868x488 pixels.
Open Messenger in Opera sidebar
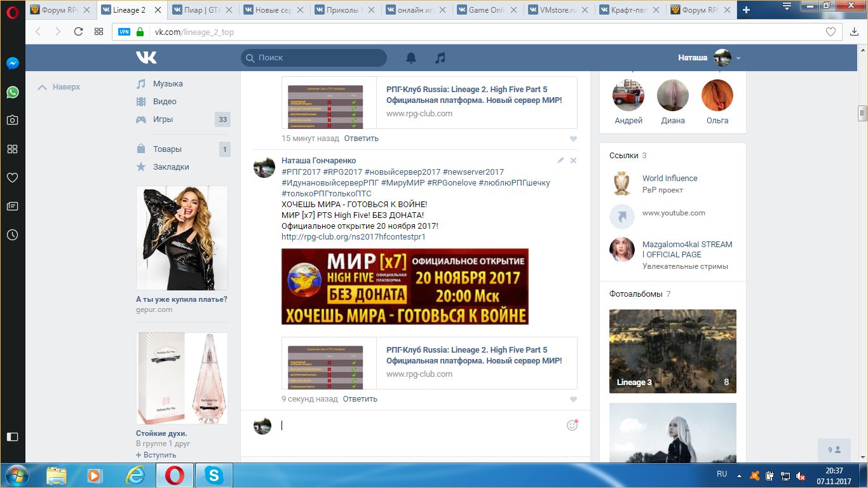12,64
